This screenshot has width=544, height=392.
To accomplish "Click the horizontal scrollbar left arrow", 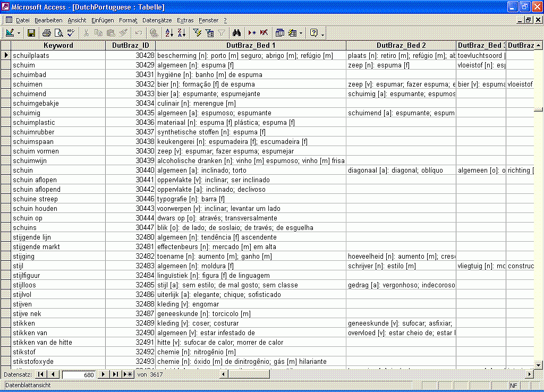I will click(224, 374).
